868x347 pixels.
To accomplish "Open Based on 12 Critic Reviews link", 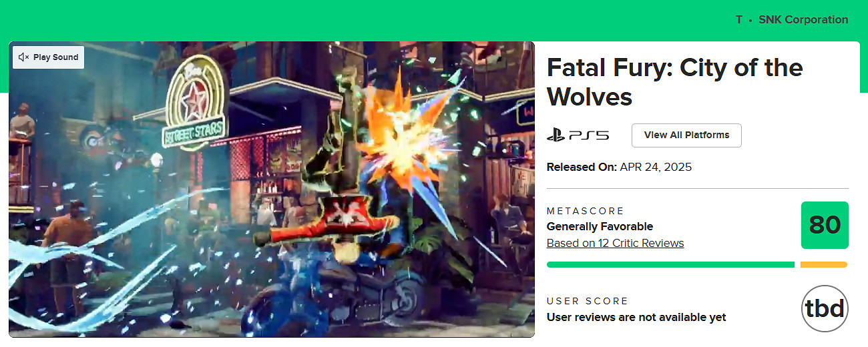I will coord(615,243).
